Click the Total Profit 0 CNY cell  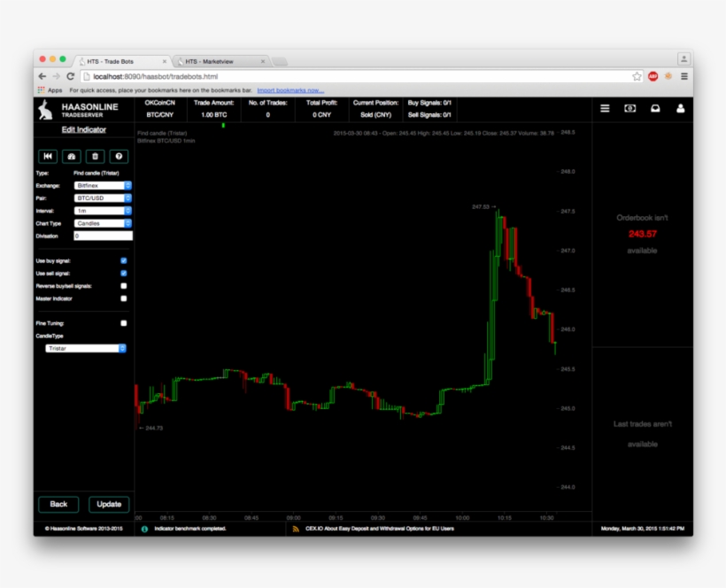click(321, 109)
